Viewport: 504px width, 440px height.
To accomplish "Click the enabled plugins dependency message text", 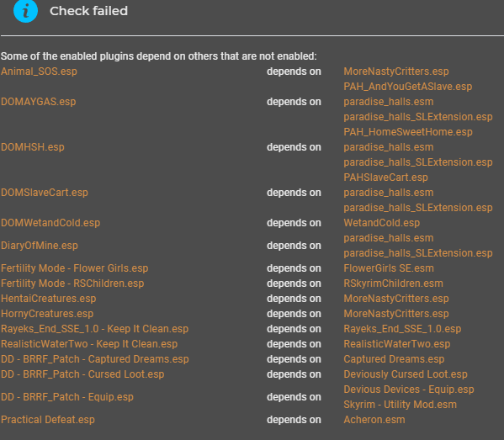I will [x=159, y=56].
